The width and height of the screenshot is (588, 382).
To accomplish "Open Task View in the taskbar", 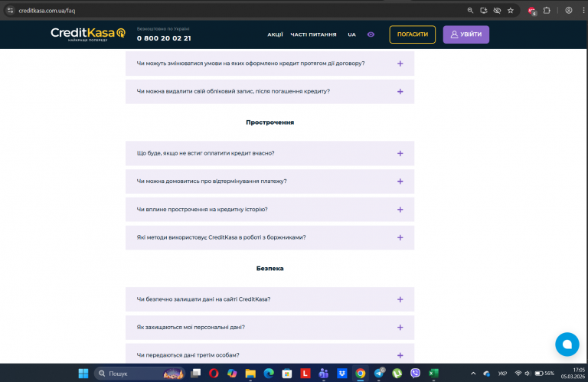I will click(x=195, y=374).
